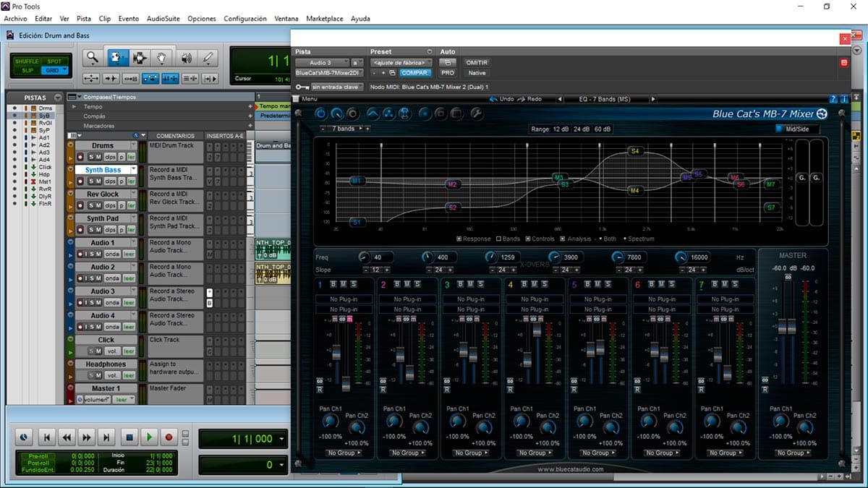Open the Audio 3 track selector dropdown
The height and width of the screenshot is (488, 868).
(323, 63)
